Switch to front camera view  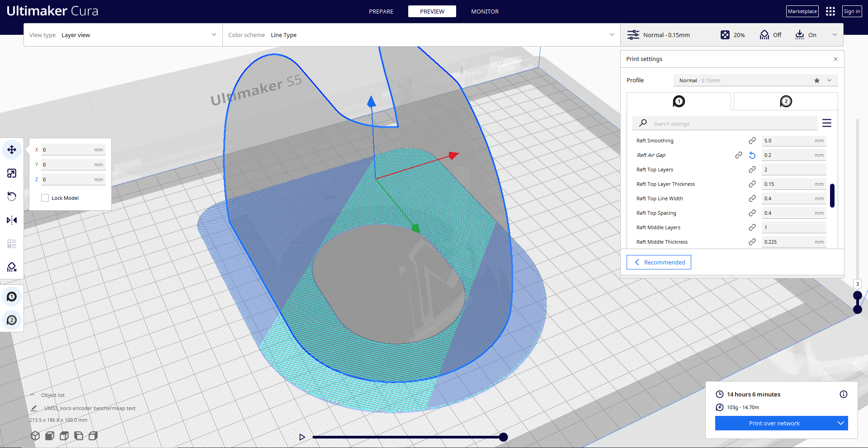click(x=50, y=436)
